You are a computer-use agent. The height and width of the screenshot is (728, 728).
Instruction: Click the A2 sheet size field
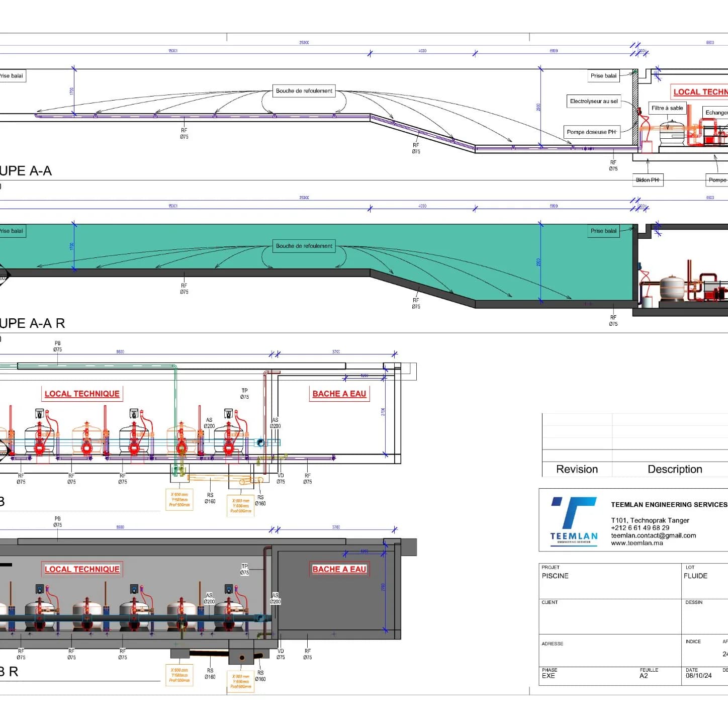pyautogui.click(x=644, y=676)
